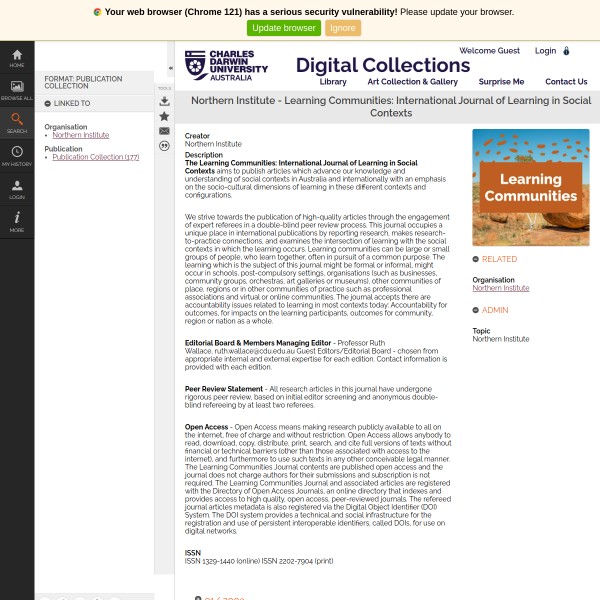Open the Library menu item
The width and height of the screenshot is (600, 600).
333,82
